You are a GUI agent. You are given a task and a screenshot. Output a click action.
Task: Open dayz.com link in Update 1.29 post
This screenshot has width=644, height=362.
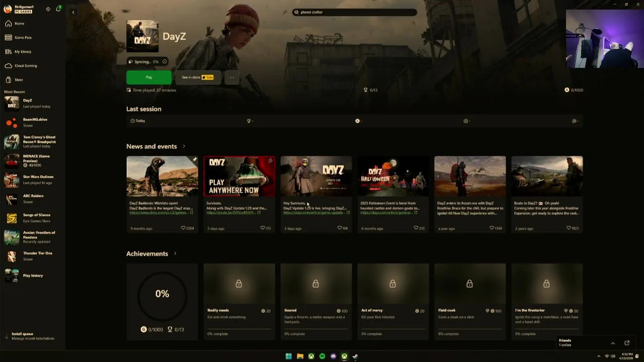(314, 213)
